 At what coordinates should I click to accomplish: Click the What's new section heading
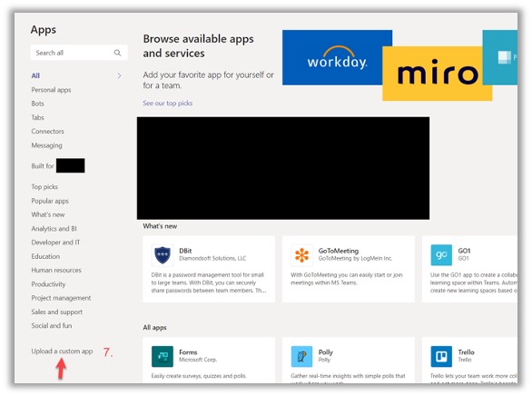[160, 226]
